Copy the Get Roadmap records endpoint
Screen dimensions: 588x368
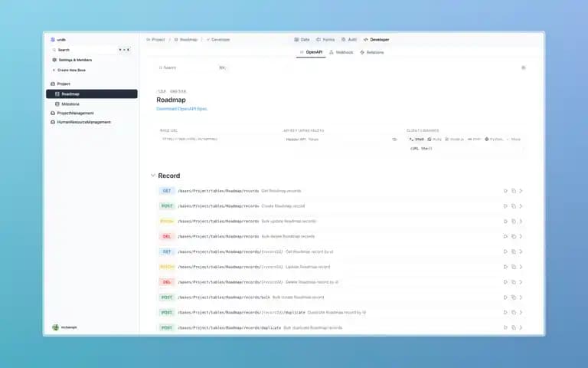coord(514,191)
